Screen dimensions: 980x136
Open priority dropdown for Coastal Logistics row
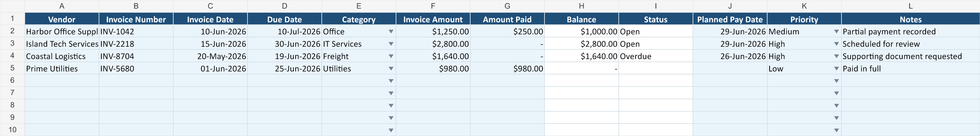[836, 56]
